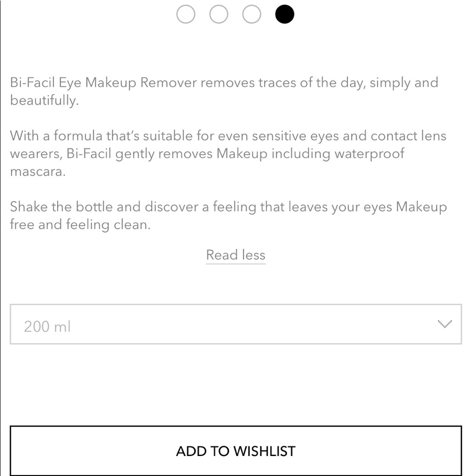Open the 200 ml size dropdown
Viewport: 476px width, 476px height.
coord(236,324)
